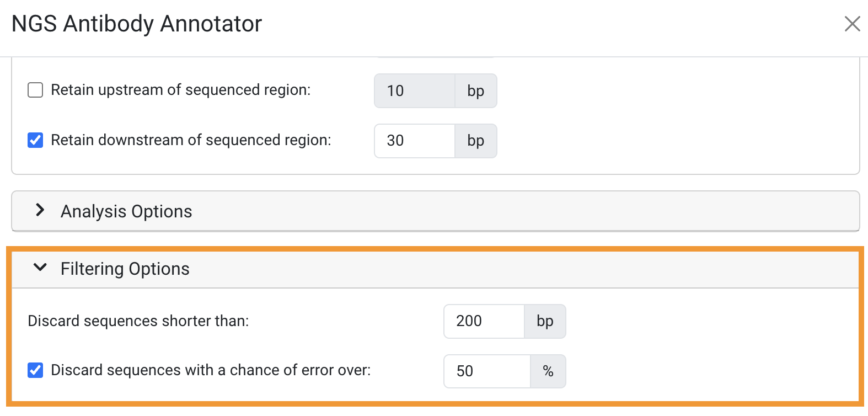Edit the minimum sequence length field (200)
Screen dimensions: 868x416
click(x=484, y=321)
